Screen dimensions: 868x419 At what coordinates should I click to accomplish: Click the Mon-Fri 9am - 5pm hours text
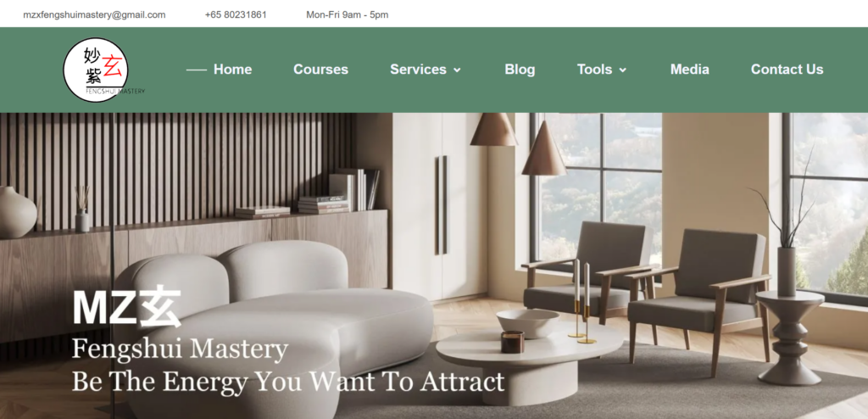tap(347, 15)
